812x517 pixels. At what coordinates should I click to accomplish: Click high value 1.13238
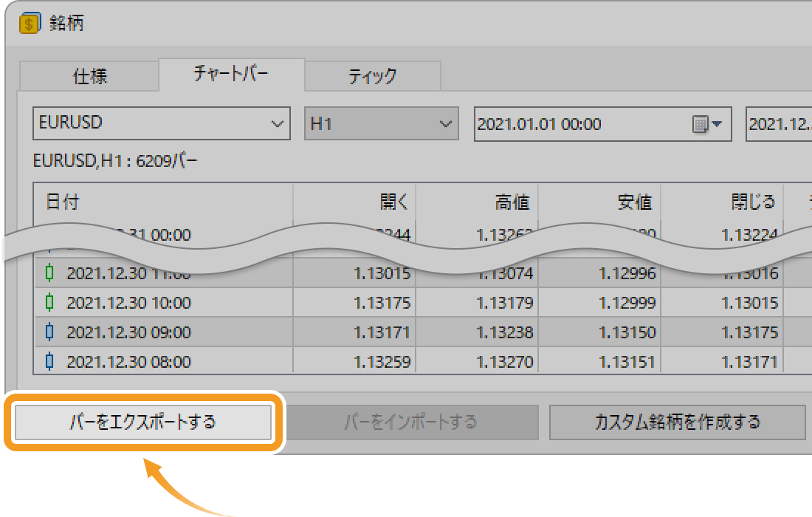505,332
